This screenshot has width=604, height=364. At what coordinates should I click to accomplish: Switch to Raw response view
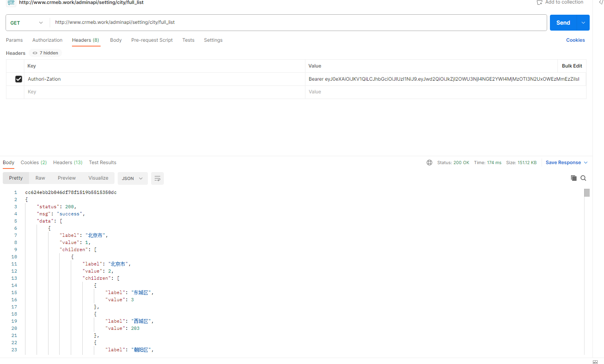pyautogui.click(x=40, y=178)
